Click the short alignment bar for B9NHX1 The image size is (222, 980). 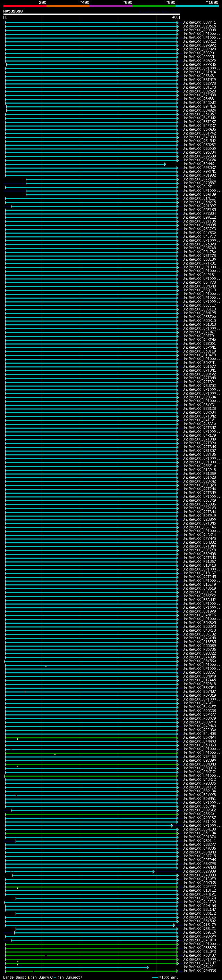coord(86,164)
